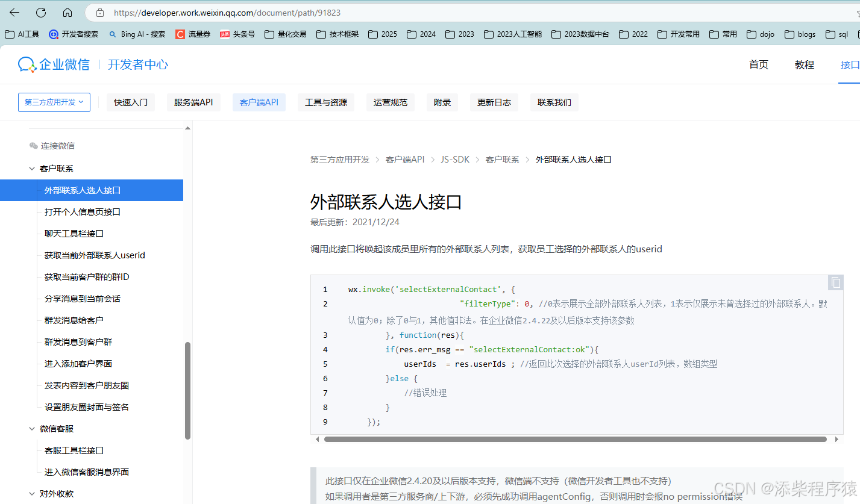Switch to the 快速入门 tab

coord(131,102)
